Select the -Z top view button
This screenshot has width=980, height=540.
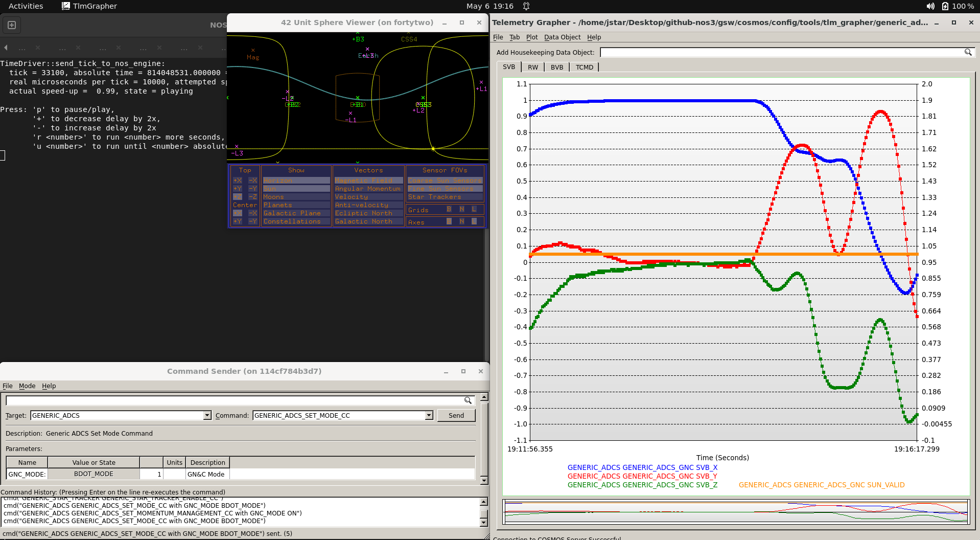(x=253, y=197)
